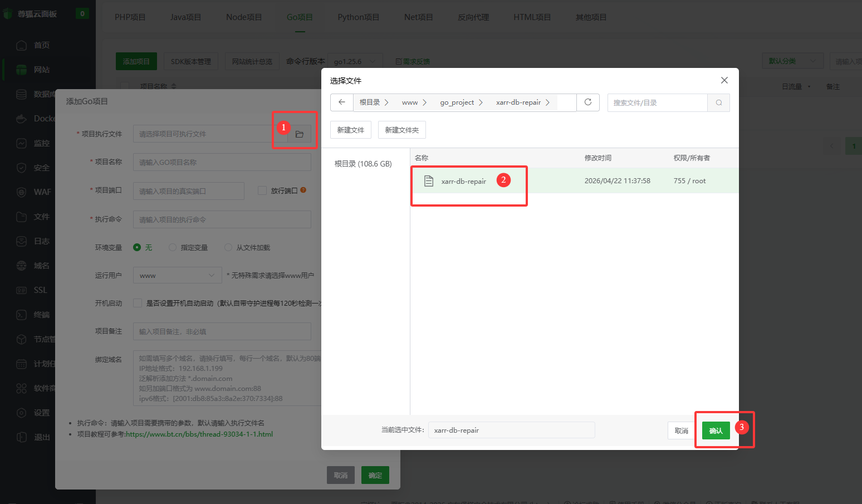Enable the 放行端口 checkbox
Viewport: 862px width, 504px height.
[x=261, y=190]
